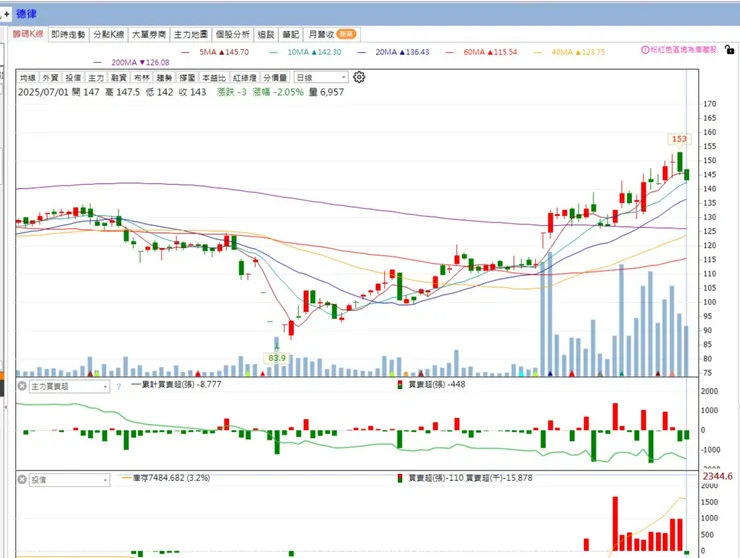740x558 pixels.
Task: Click the date 2025/07/01 readout
Action: [x=43, y=92]
